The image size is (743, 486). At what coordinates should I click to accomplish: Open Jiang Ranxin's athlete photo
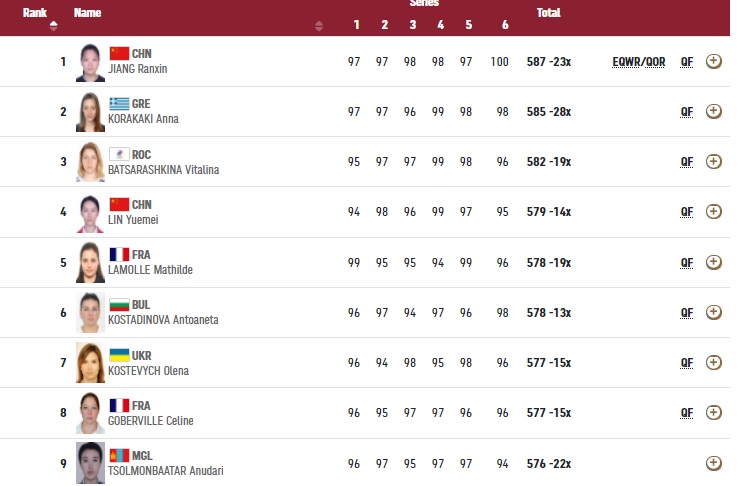point(90,61)
